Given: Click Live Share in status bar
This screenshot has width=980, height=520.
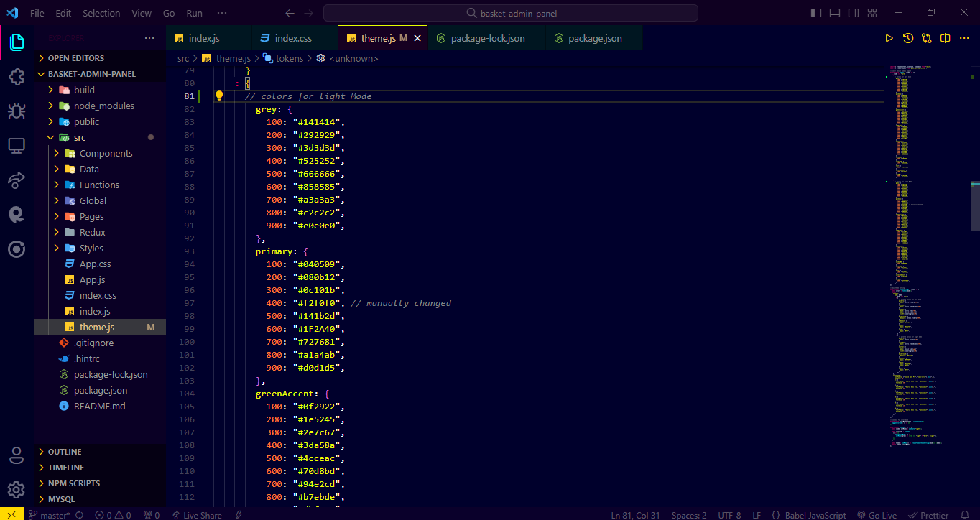Looking at the screenshot, I should [197, 515].
